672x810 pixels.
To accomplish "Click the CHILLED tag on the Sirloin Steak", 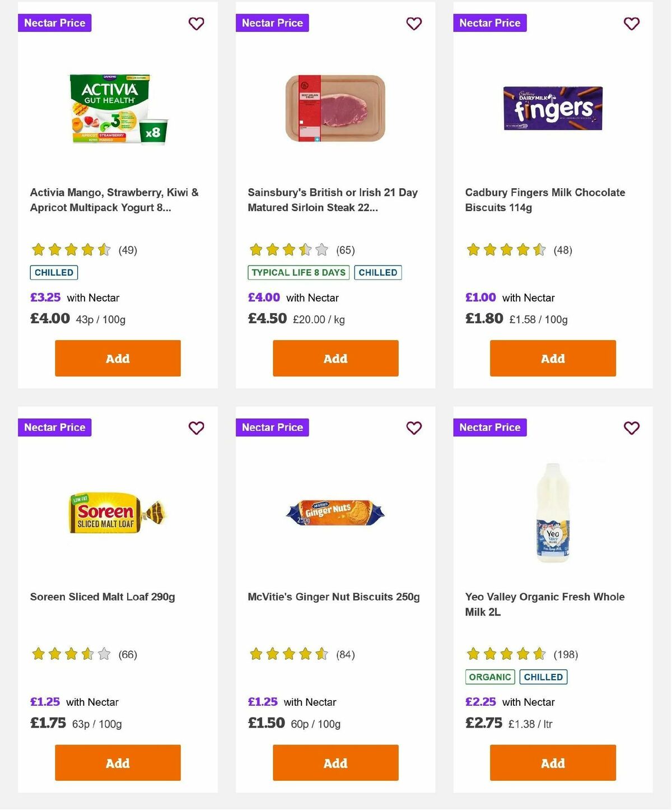I will coord(378,273).
